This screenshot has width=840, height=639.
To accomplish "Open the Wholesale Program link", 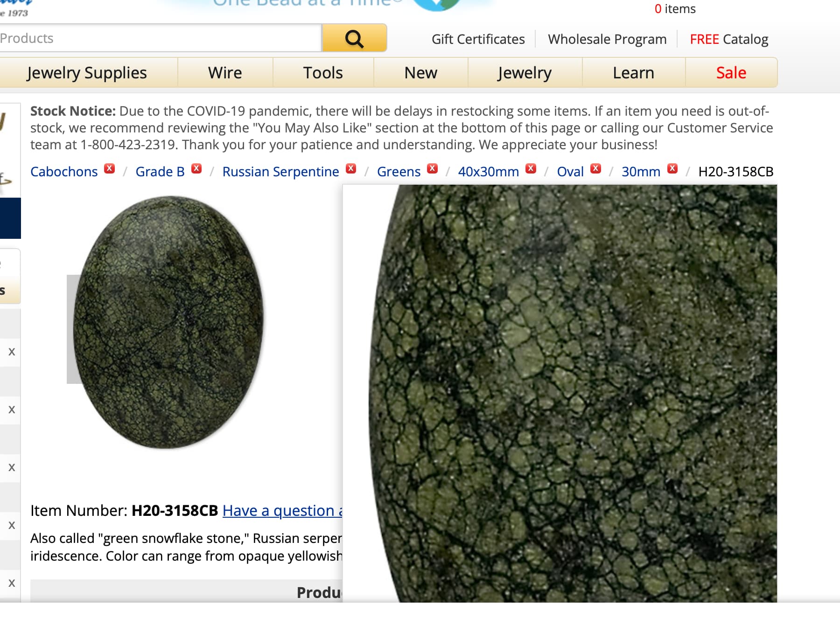I will (607, 39).
